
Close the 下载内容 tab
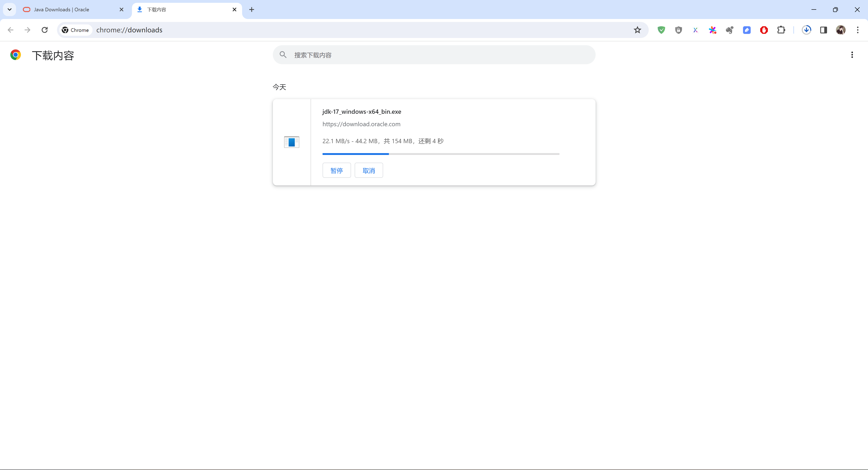[235, 9]
